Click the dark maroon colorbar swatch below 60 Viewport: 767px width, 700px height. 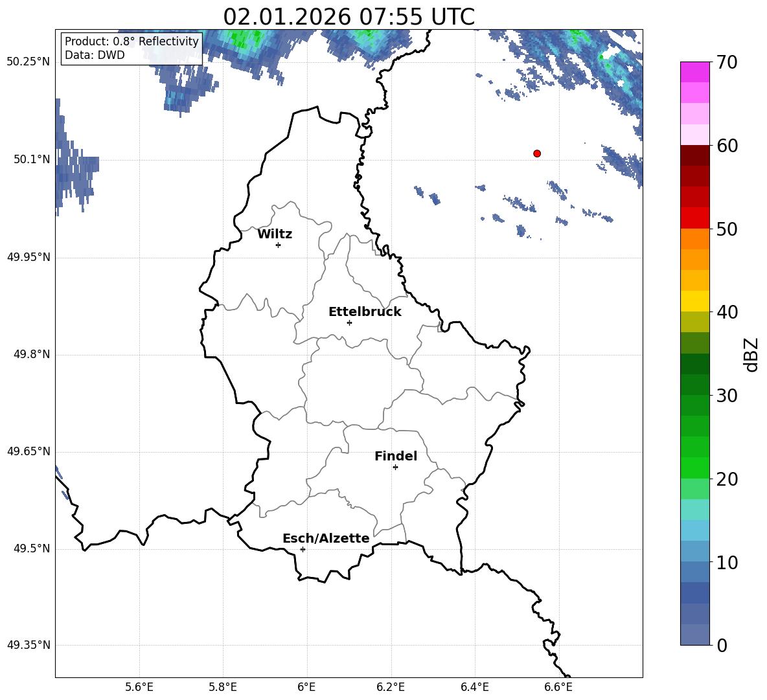(x=694, y=156)
